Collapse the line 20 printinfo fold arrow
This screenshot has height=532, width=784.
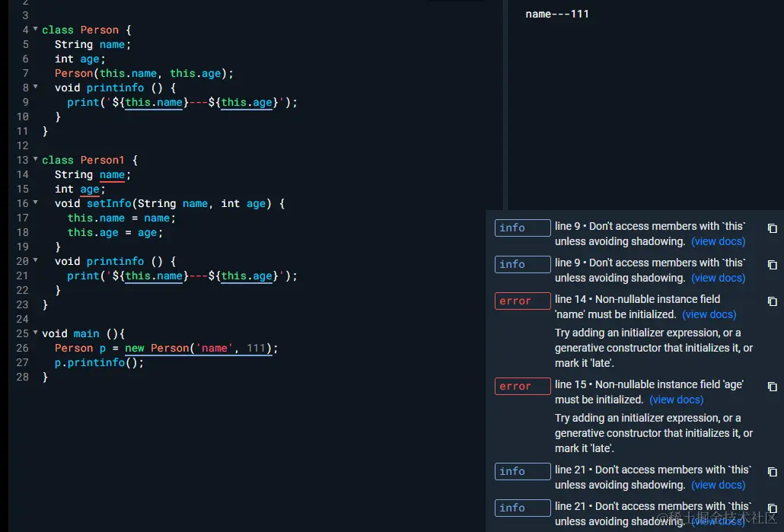[36, 260]
